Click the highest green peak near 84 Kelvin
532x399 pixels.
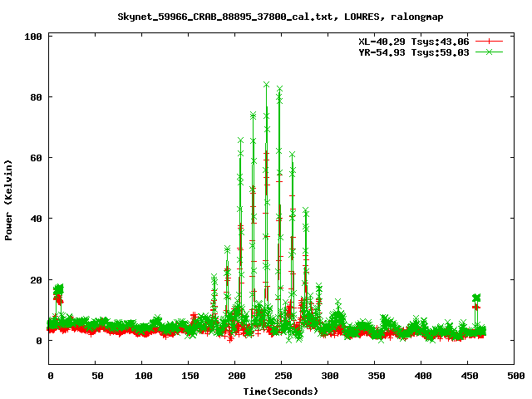(266, 85)
